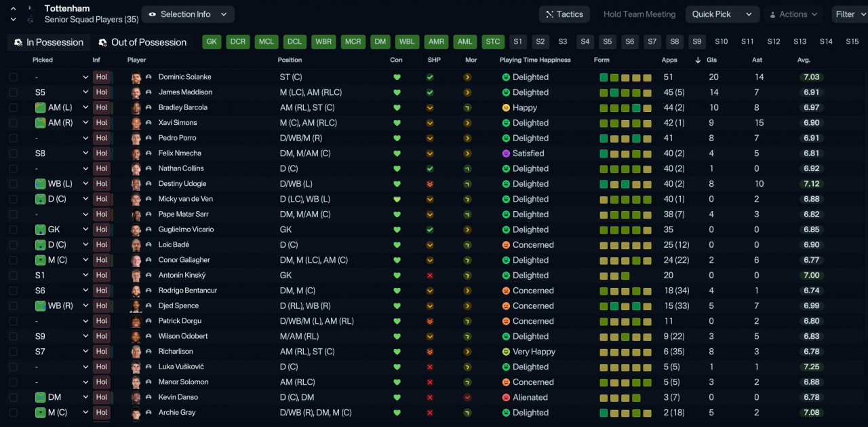This screenshot has height=427, width=868.
Task: Click Bradley Barcola's player face thumbnail
Action: point(136,108)
